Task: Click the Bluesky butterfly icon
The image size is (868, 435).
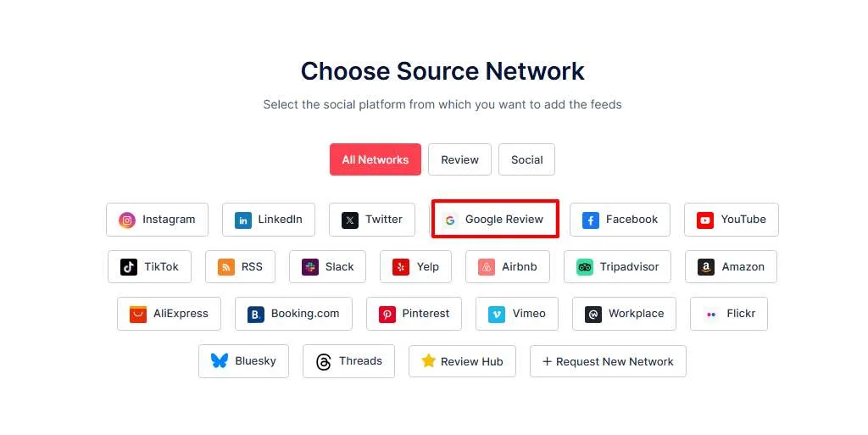Action: click(220, 361)
